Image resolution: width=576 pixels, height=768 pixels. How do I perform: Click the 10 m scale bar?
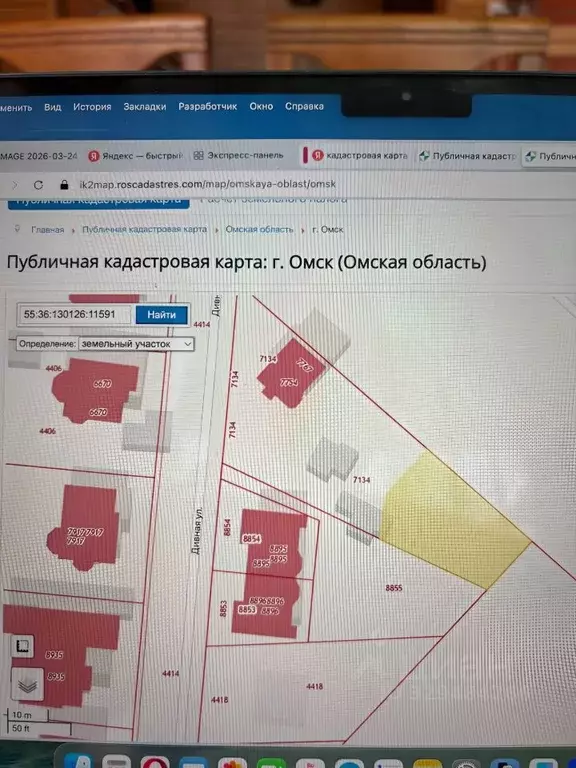[28, 716]
